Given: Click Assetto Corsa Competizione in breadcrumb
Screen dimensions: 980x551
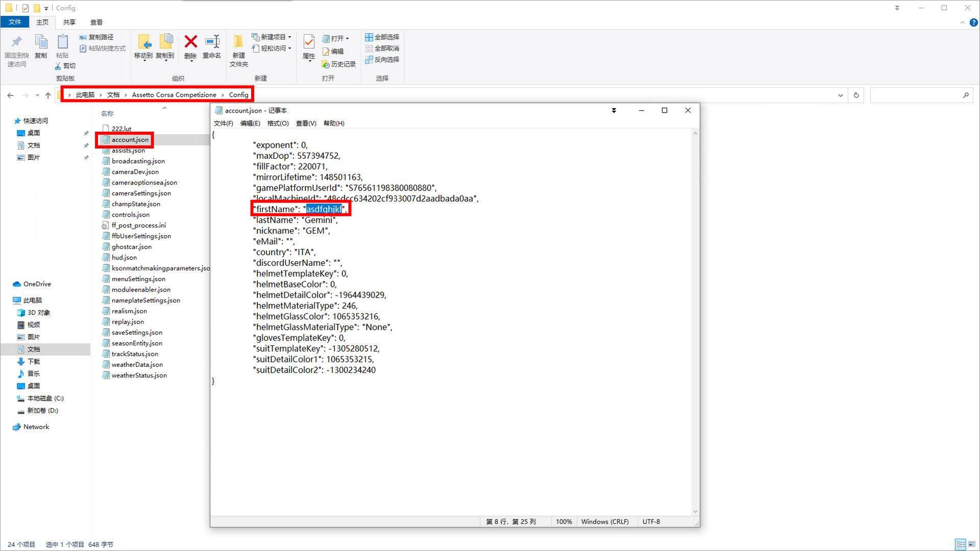Looking at the screenshot, I should click(174, 95).
